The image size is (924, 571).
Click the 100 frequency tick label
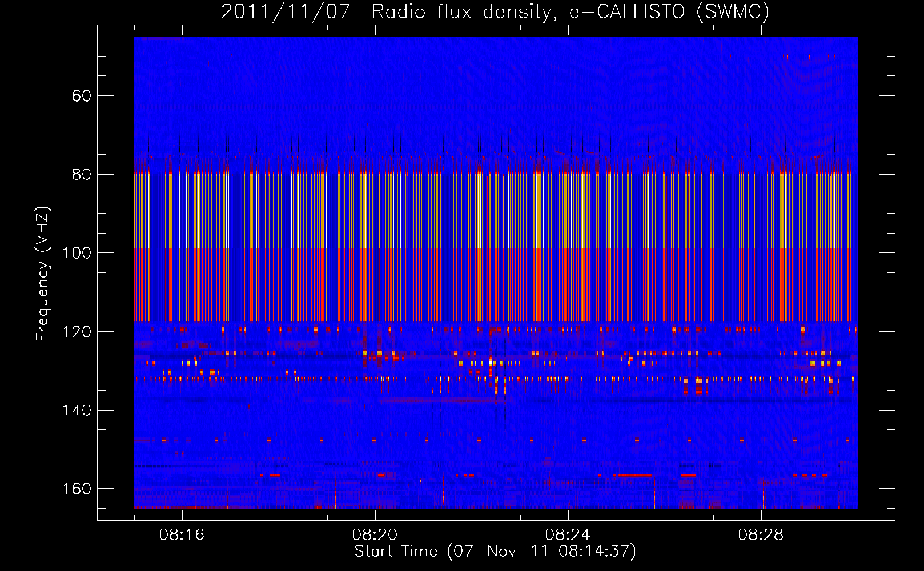(77, 253)
